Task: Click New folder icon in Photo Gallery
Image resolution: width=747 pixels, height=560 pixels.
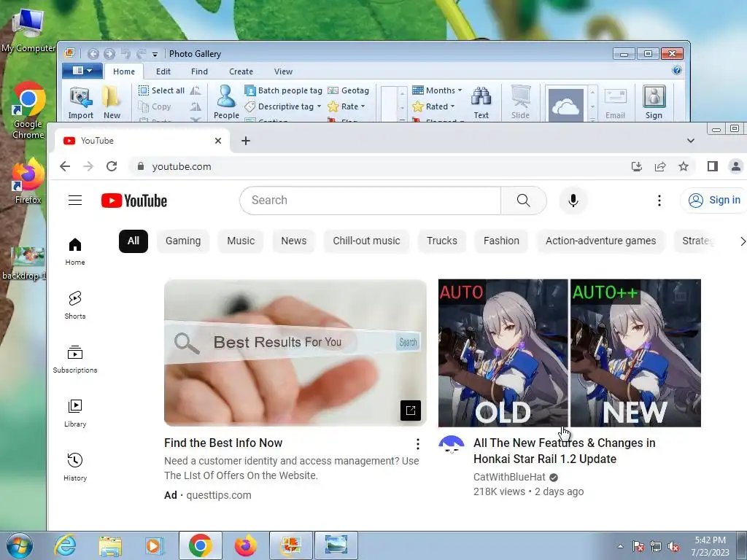Action: pos(112,102)
